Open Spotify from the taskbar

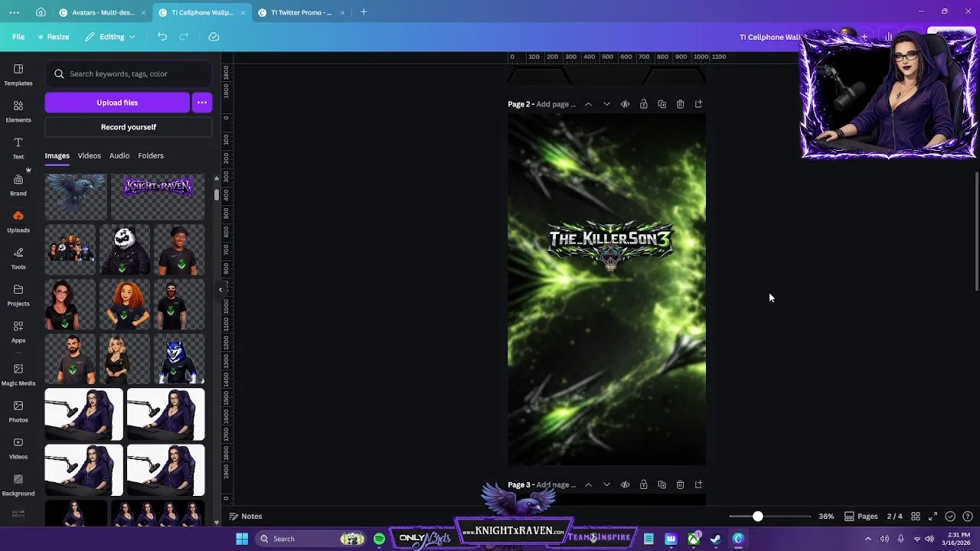point(379,539)
